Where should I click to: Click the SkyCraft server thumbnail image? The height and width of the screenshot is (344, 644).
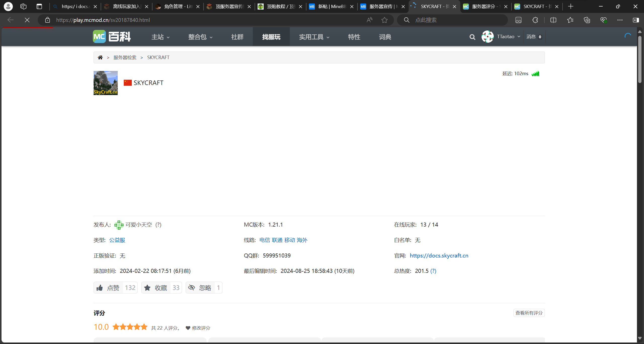pos(106,83)
